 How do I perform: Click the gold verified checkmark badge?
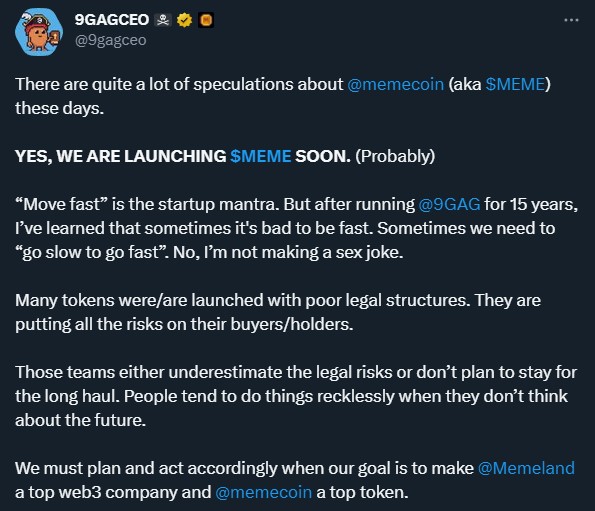(184, 20)
